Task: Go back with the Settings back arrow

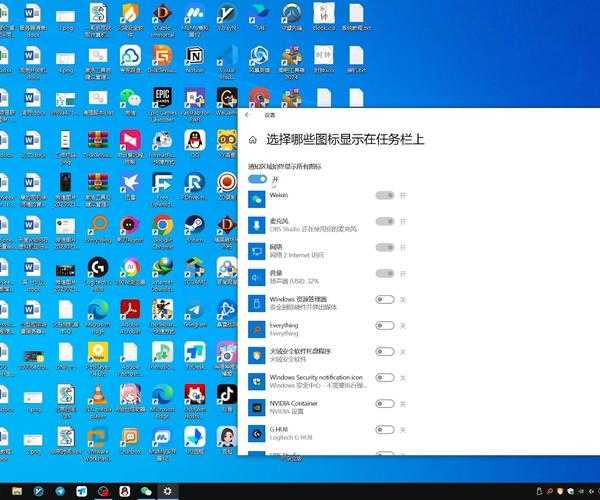Action: [247, 115]
